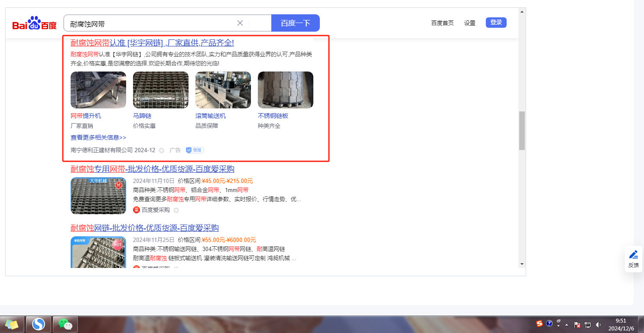Open the 耐腐蚀网带认准 [华宇网链] ad title

(152, 42)
